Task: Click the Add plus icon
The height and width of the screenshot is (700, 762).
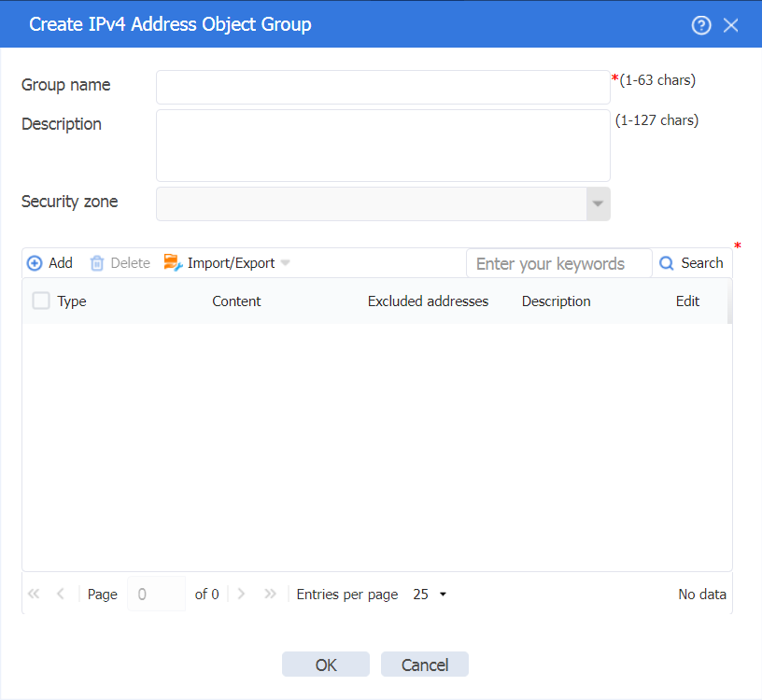Action: [35, 263]
